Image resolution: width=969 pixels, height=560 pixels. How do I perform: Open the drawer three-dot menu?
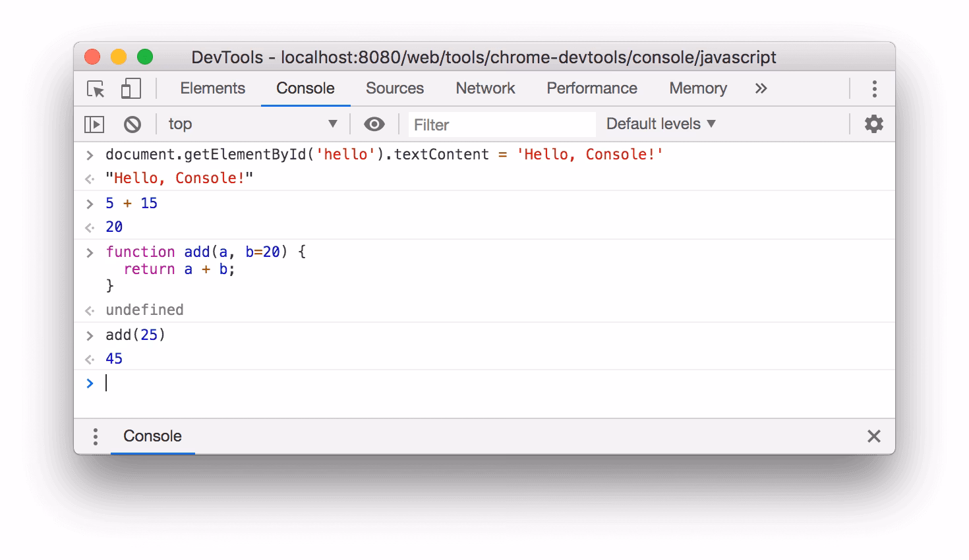pyautogui.click(x=96, y=436)
